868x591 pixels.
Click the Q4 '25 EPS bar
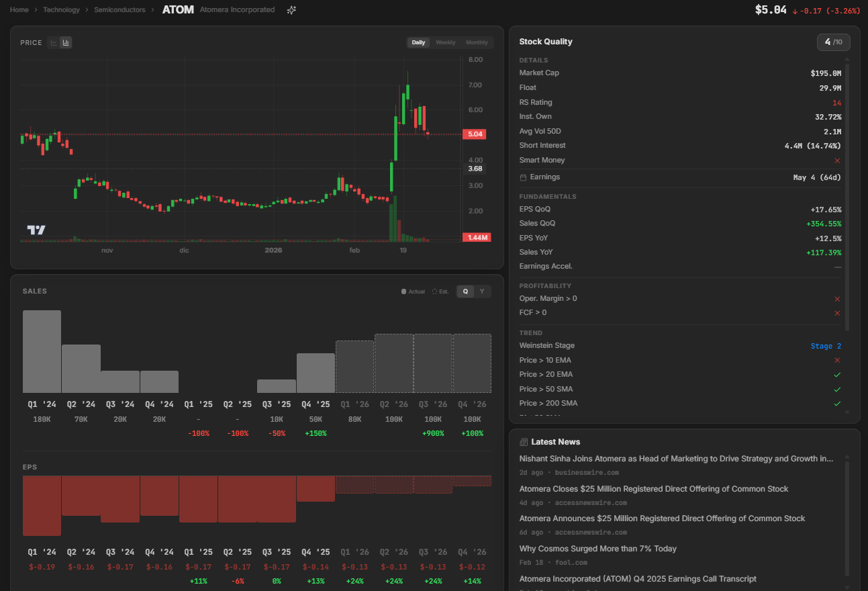click(x=316, y=489)
